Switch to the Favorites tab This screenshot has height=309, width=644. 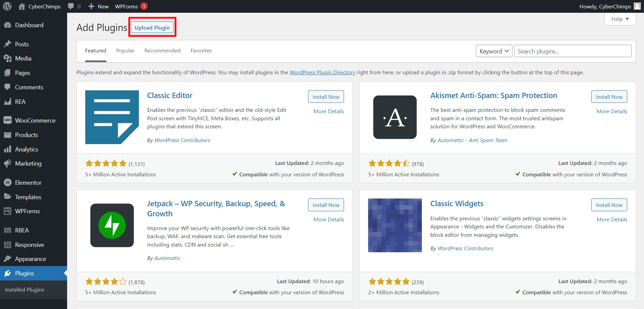coord(201,51)
